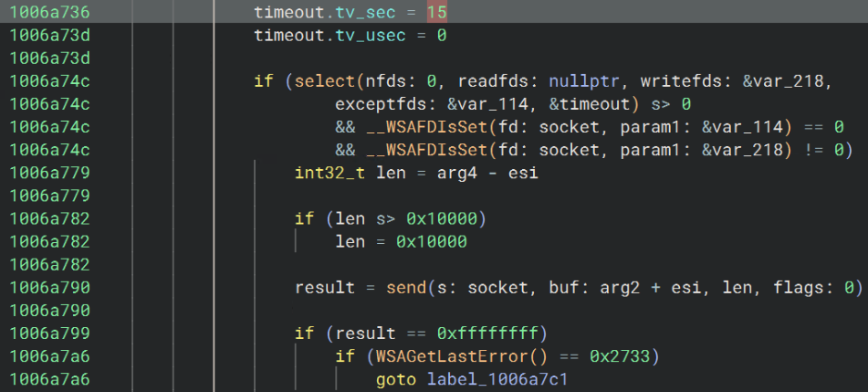Click 0x10000 in the if condition
868x392 pixels.
441,219
